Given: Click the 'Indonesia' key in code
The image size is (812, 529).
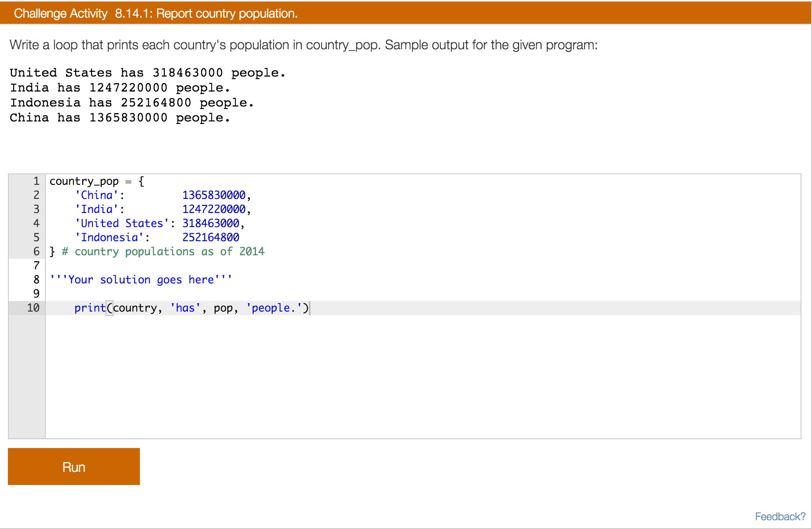Looking at the screenshot, I should click(109, 238).
